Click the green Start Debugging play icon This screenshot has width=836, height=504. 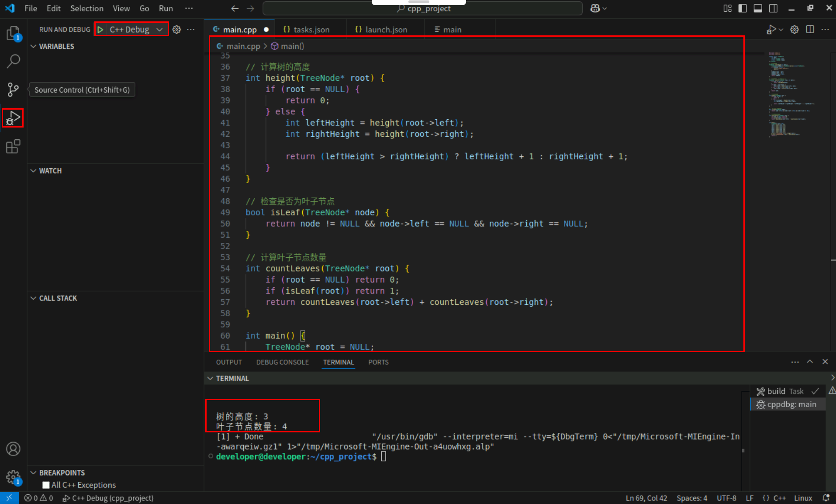coord(100,29)
